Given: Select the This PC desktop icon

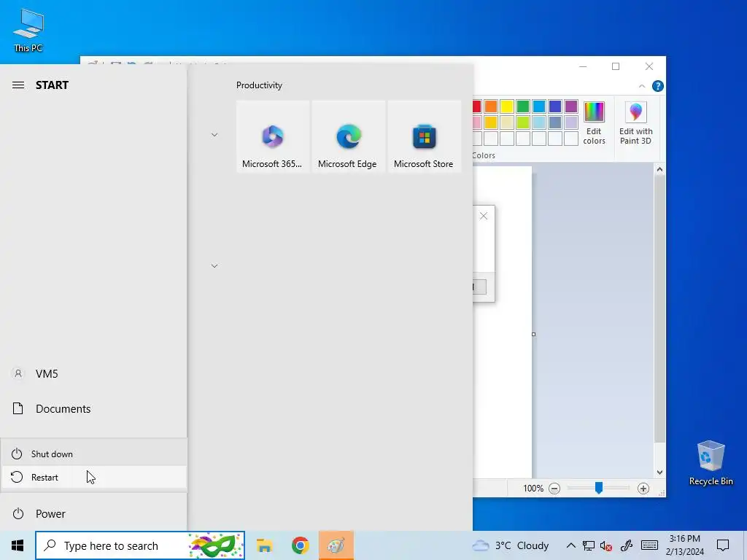Looking at the screenshot, I should (28, 31).
